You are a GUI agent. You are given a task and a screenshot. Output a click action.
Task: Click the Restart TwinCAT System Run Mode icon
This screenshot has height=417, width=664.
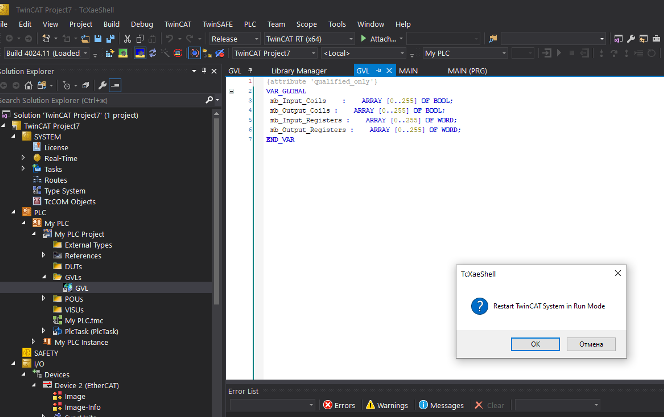point(123,53)
